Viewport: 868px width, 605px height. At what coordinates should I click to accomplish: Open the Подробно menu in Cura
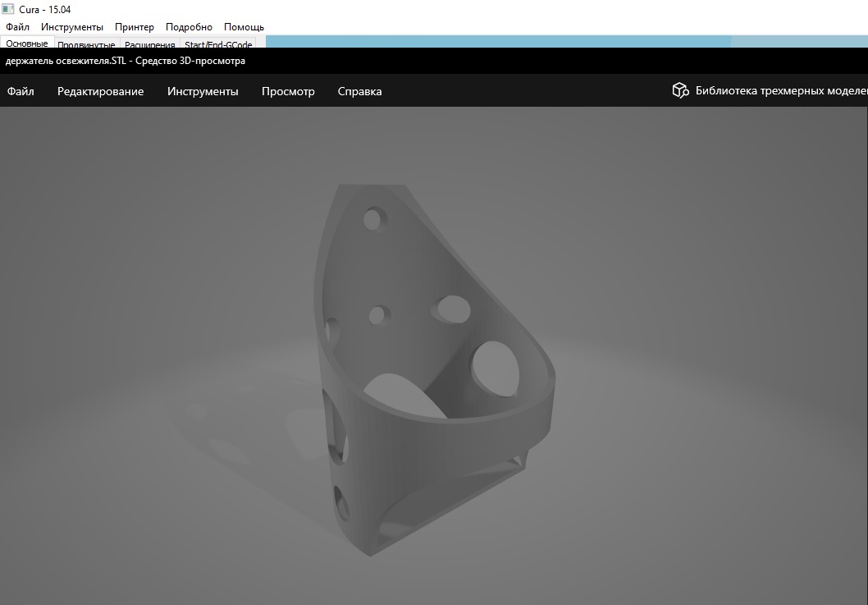tap(189, 27)
